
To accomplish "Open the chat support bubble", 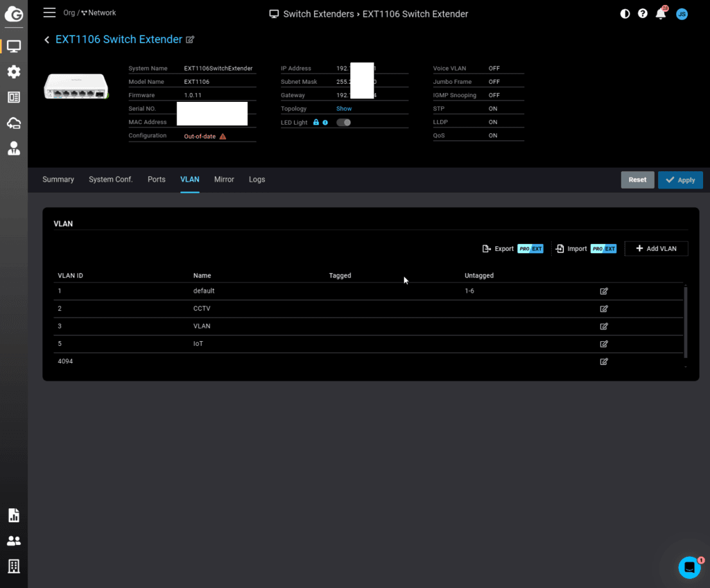I will tap(689, 567).
